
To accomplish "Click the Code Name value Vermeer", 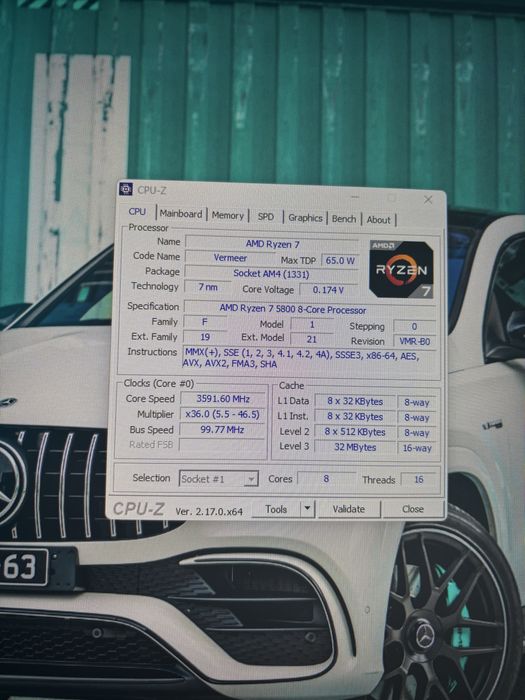I will tap(230, 258).
